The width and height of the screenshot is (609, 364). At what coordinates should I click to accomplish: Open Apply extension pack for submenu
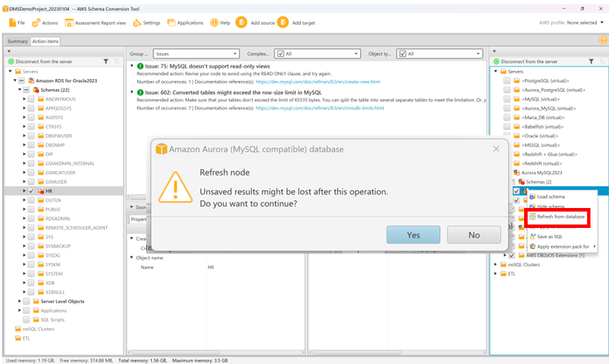(x=563, y=246)
